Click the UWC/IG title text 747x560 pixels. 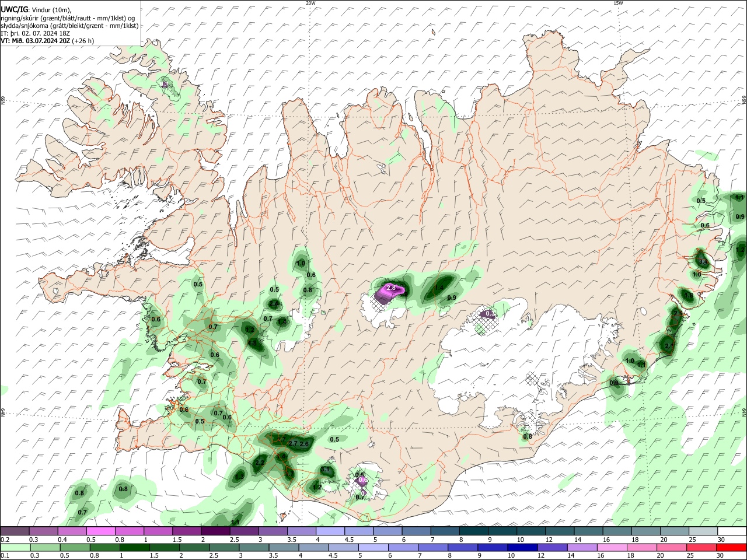(x=13, y=10)
